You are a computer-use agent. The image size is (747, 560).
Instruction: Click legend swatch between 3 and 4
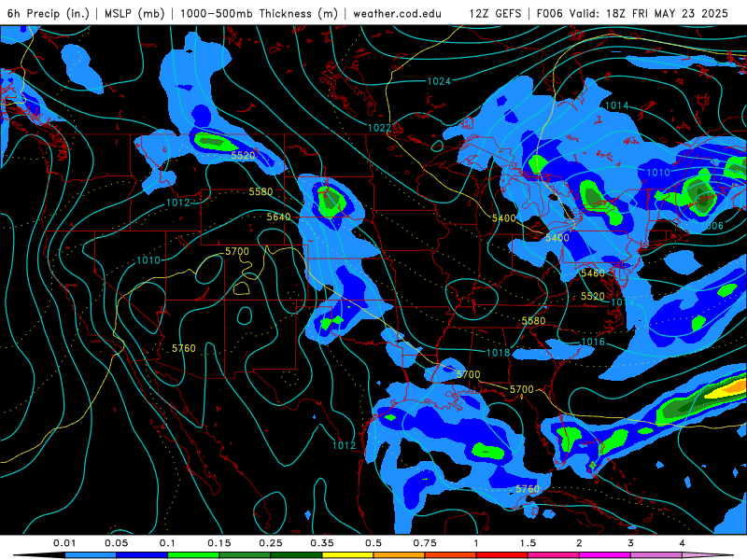pyautogui.click(x=656, y=555)
